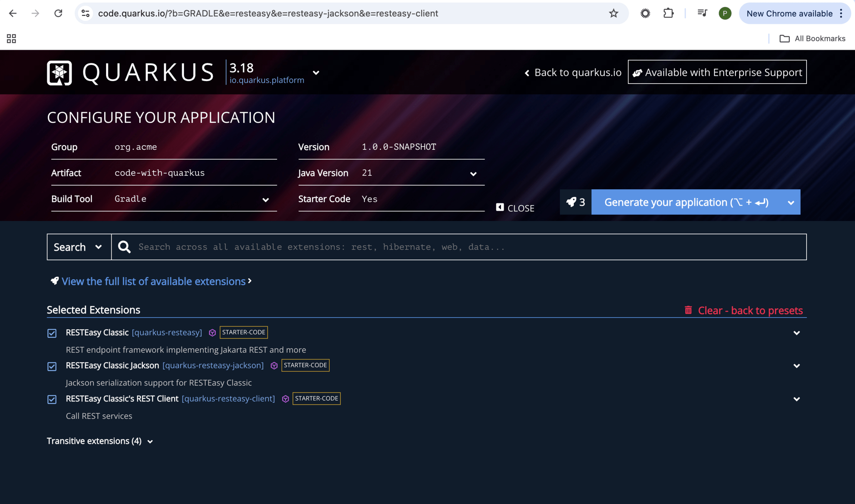Click Generate your application button
The height and width of the screenshot is (504, 855).
click(686, 202)
